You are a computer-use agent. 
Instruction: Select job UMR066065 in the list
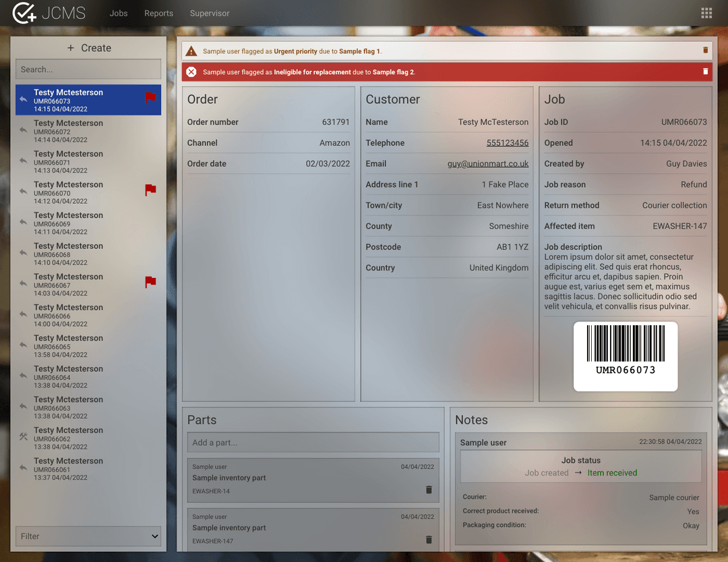(88, 345)
